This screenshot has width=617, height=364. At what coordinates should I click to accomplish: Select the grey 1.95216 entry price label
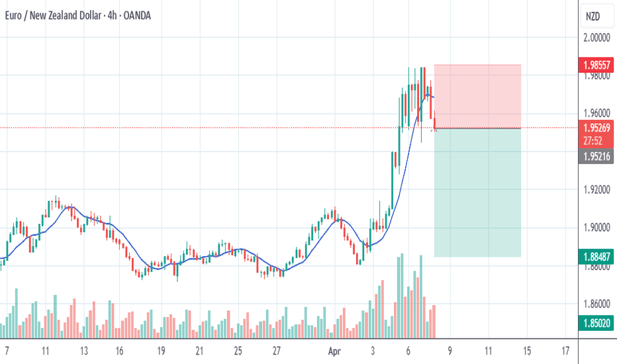click(596, 156)
